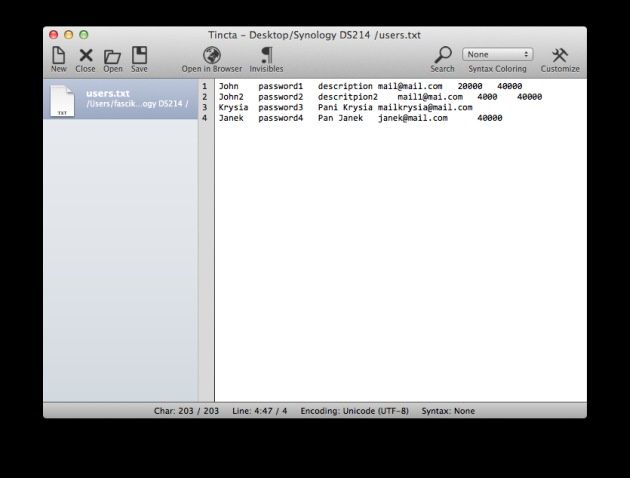Click the email mail1@mai.com
This screenshot has width=630, height=478.
pyautogui.click(x=430, y=97)
